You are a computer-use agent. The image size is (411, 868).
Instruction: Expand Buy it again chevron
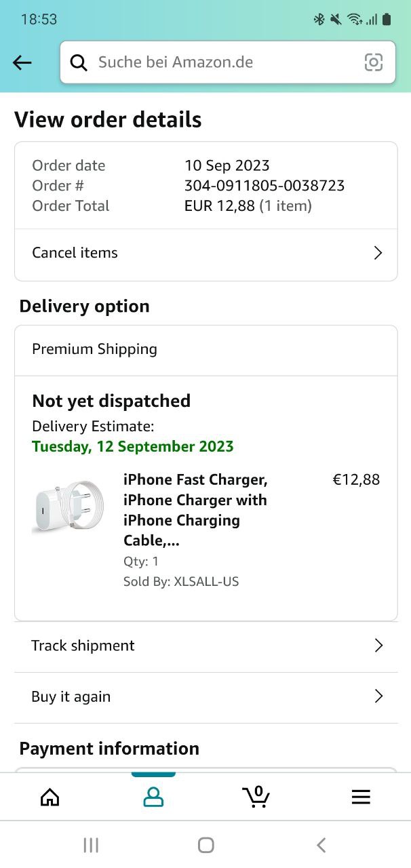pyautogui.click(x=378, y=696)
